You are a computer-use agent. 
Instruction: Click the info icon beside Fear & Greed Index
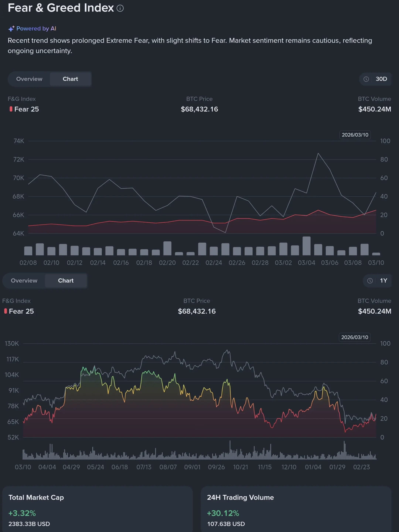click(x=120, y=8)
